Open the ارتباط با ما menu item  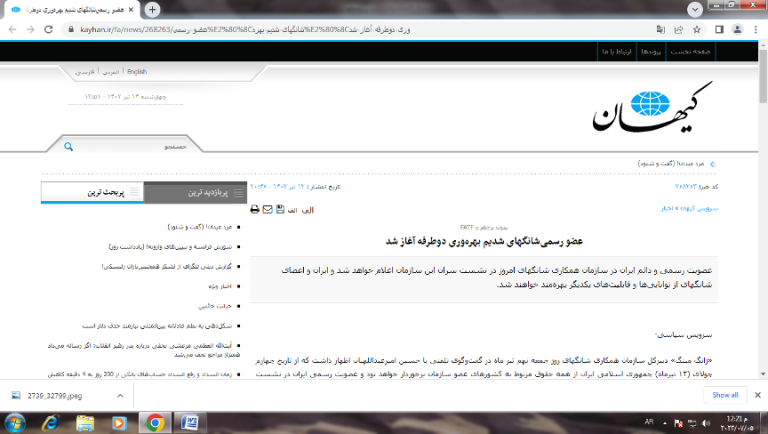point(612,50)
